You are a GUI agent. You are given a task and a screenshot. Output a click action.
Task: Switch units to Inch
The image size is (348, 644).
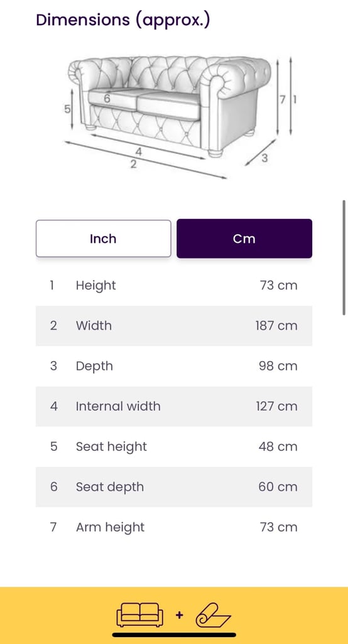click(104, 238)
